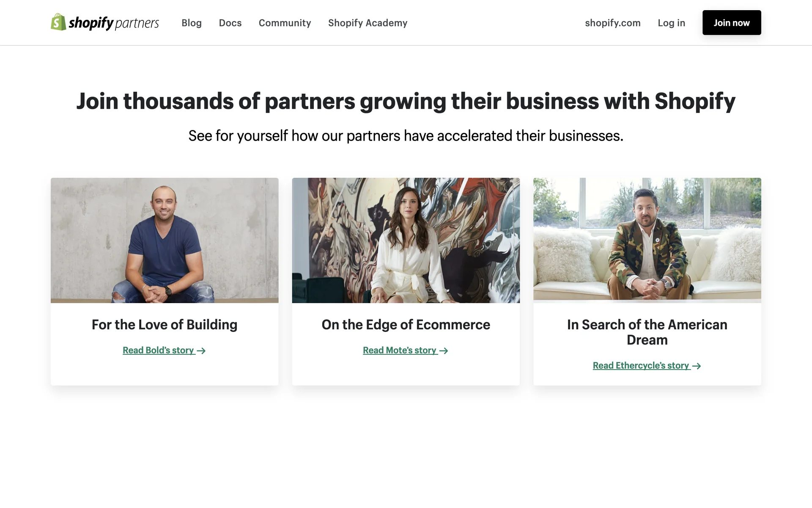Viewport: 812px width, 508px height.
Task: Click the arrow icon after Read Bold's story
Action: [201, 351]
